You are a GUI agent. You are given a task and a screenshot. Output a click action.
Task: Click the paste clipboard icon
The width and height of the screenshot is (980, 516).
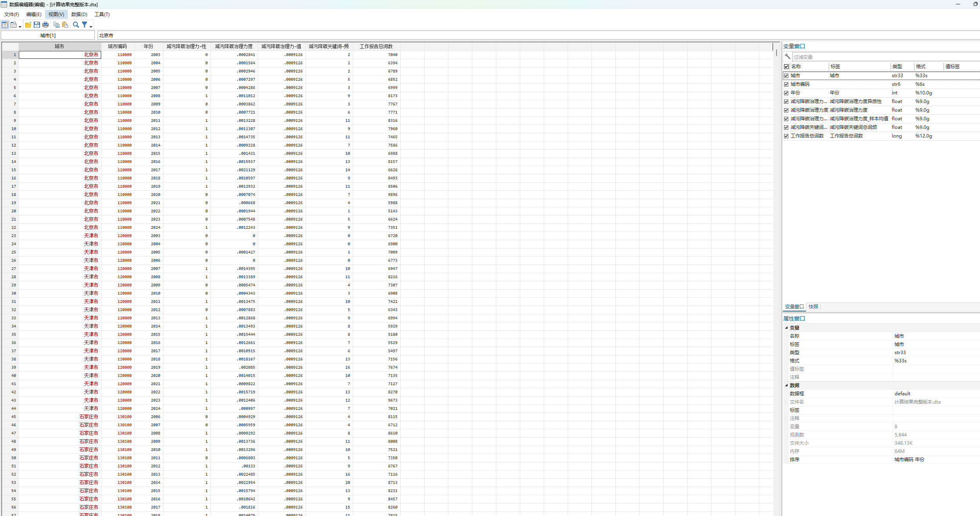click(65, 25)
